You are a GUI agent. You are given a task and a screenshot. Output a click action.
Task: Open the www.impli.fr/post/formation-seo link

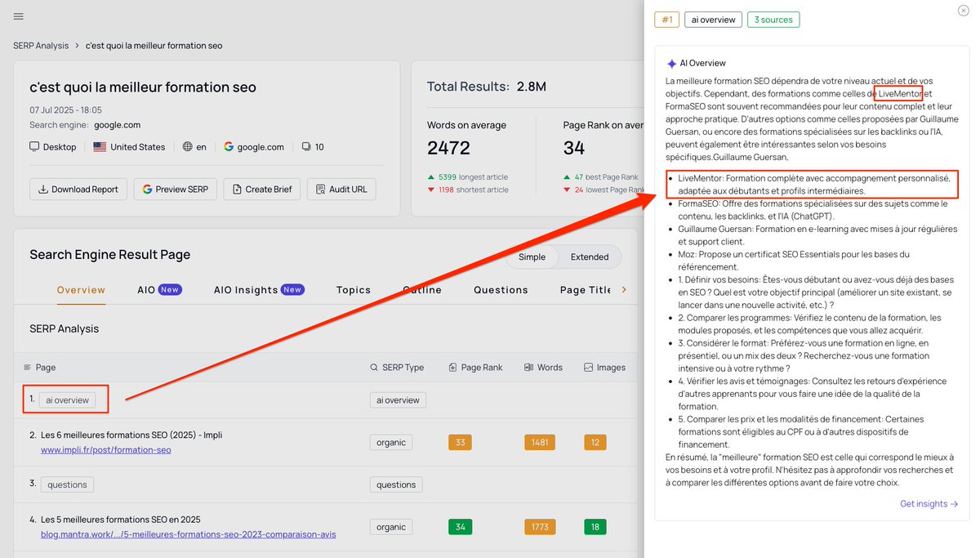106,450
